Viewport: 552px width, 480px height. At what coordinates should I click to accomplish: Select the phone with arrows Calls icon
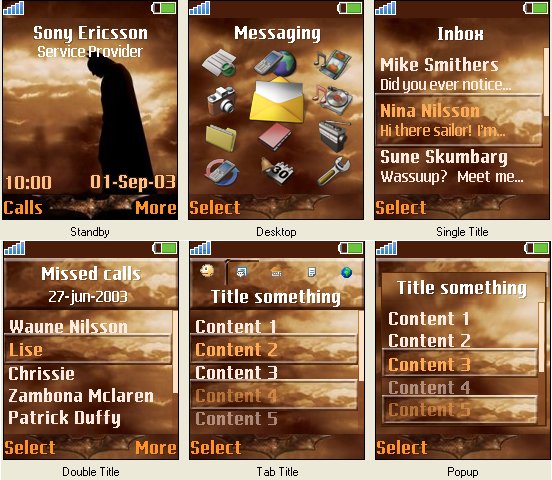tap(222, 172)
